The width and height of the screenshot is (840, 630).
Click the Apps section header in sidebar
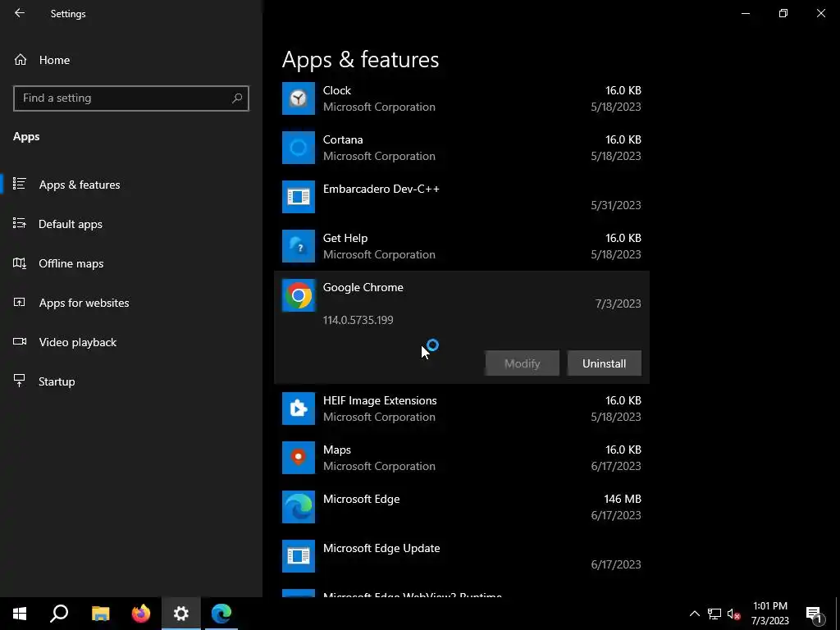coord(26,137)
